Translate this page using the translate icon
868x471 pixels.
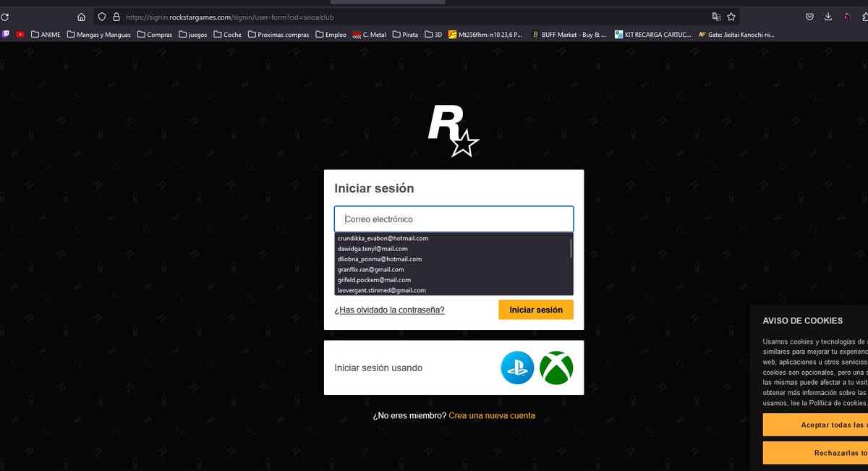tap(716, 17)
